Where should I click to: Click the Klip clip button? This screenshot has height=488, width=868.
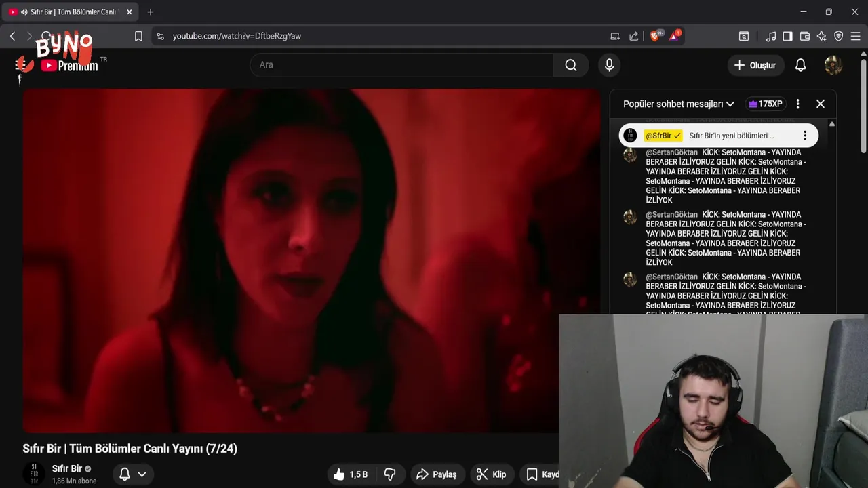(492, 474)
